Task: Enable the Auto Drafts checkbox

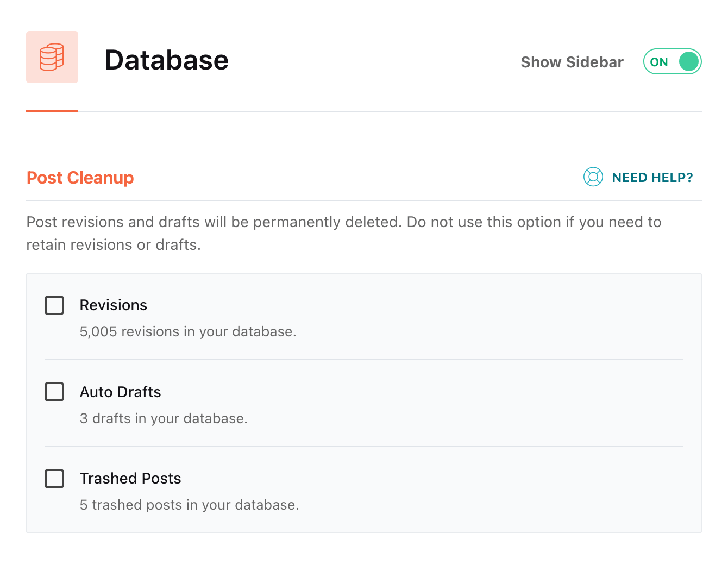Action: tap(54, 392)
